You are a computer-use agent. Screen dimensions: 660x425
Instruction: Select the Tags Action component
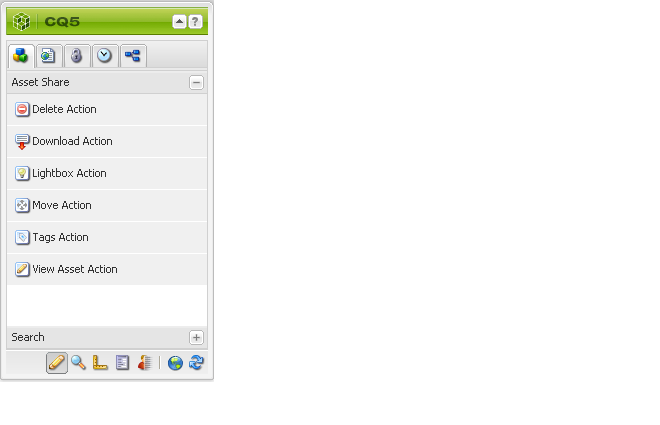107,237
